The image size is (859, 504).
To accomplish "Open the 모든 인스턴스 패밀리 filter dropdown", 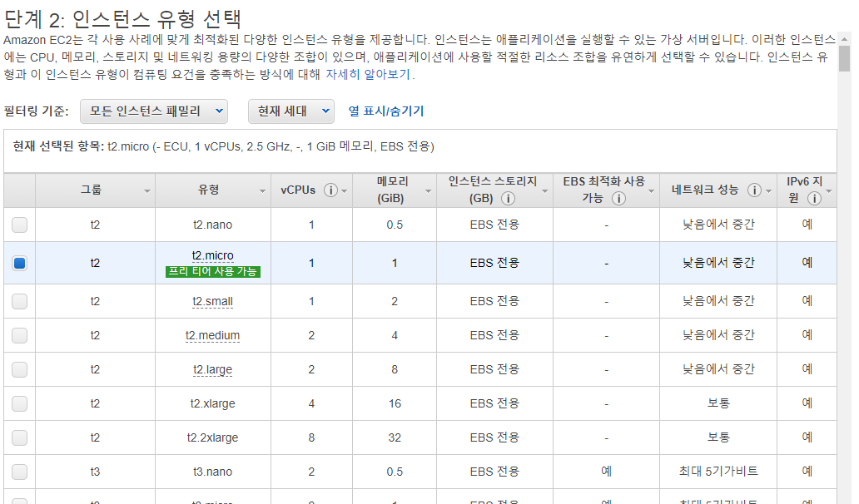I will (x=154, y=111).
